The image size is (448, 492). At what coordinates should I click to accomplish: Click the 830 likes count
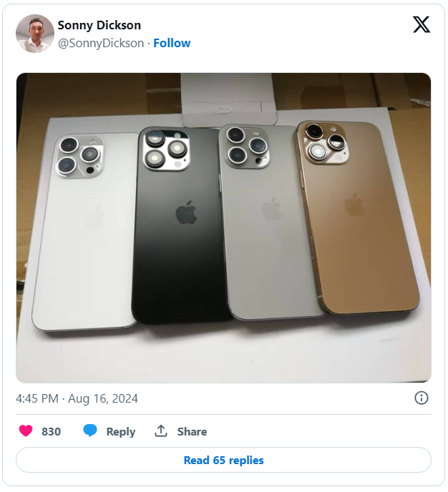point(51,431)
